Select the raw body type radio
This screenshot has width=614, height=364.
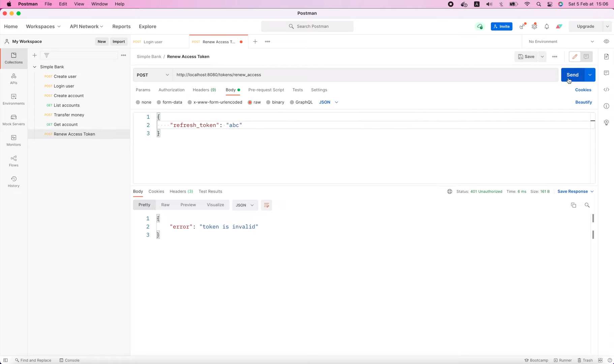(250, 102)
